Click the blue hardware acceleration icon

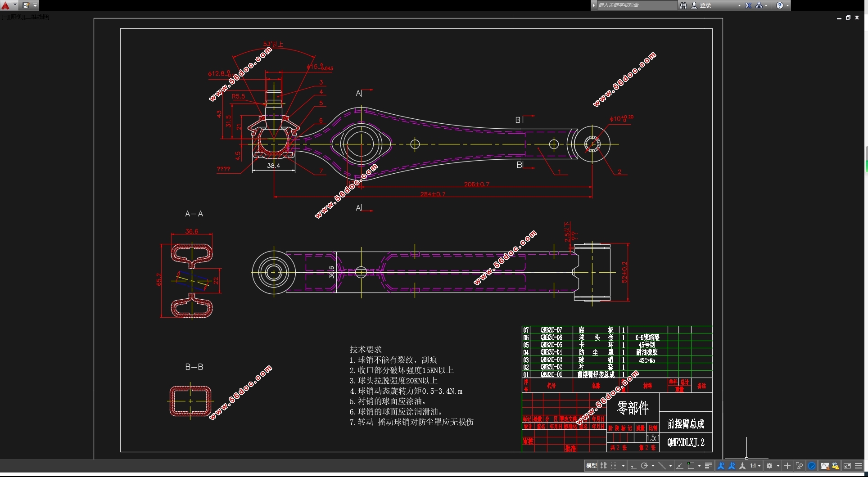pos(811,466)
